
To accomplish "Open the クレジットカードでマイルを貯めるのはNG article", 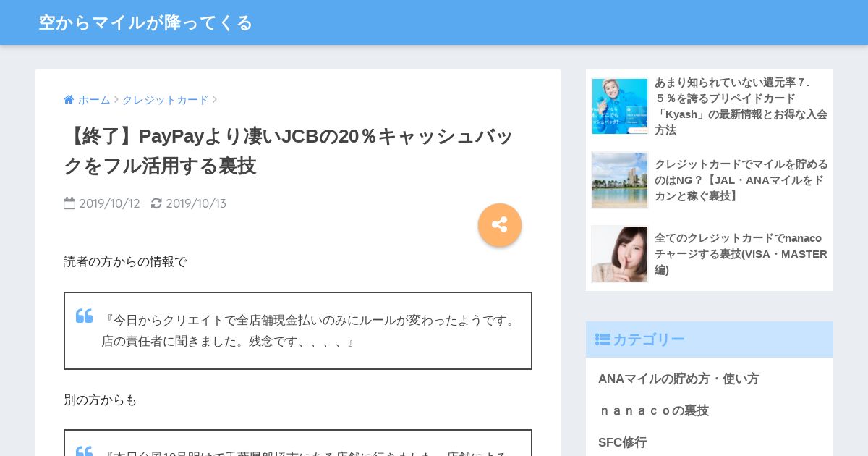I will coord(741,180).
